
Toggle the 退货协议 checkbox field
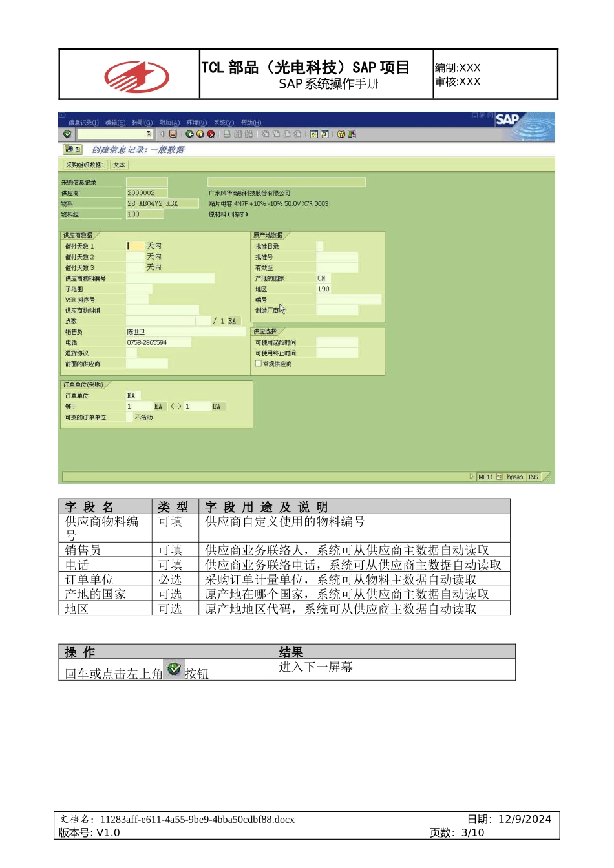[x=131, y=353]
